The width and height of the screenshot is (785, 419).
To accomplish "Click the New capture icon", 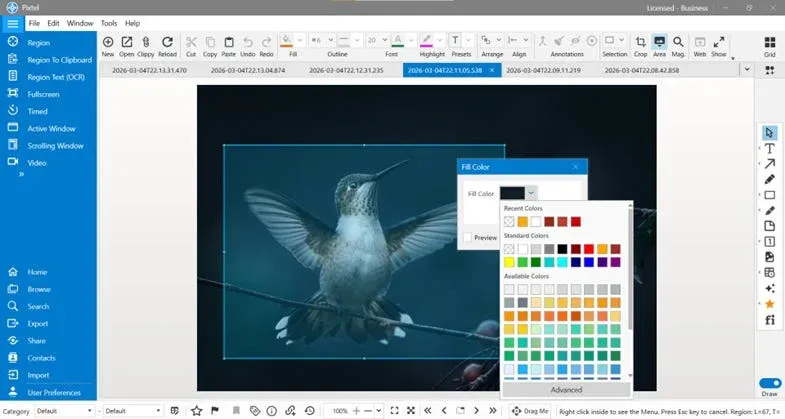I will 108,42.
